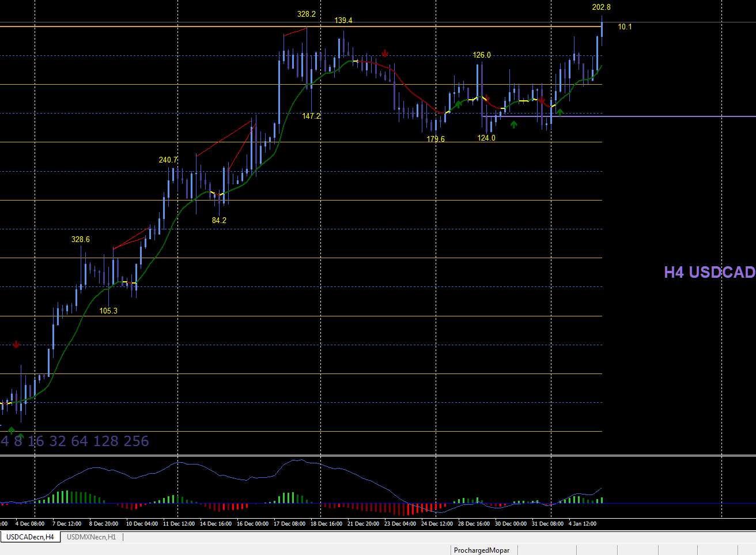The width and height of the screenshot is (756, 555).
Task: Click the 202.8 label at the latest high
Action: (602, 7)
